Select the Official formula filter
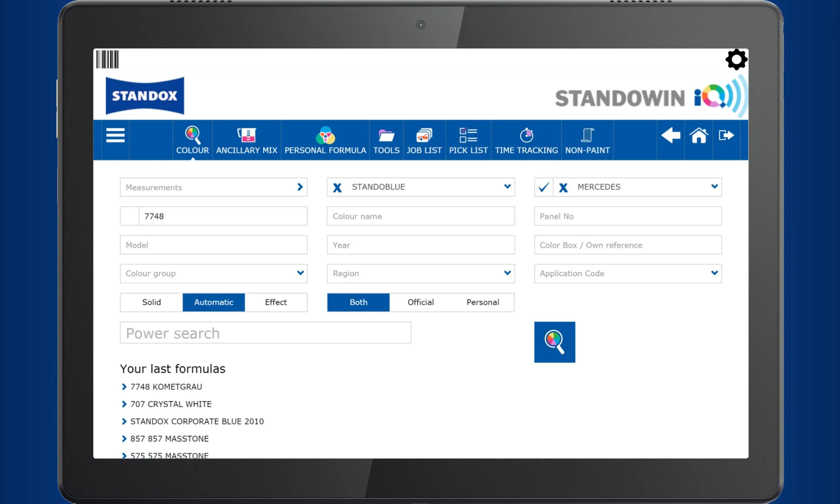 coord(421,302)
